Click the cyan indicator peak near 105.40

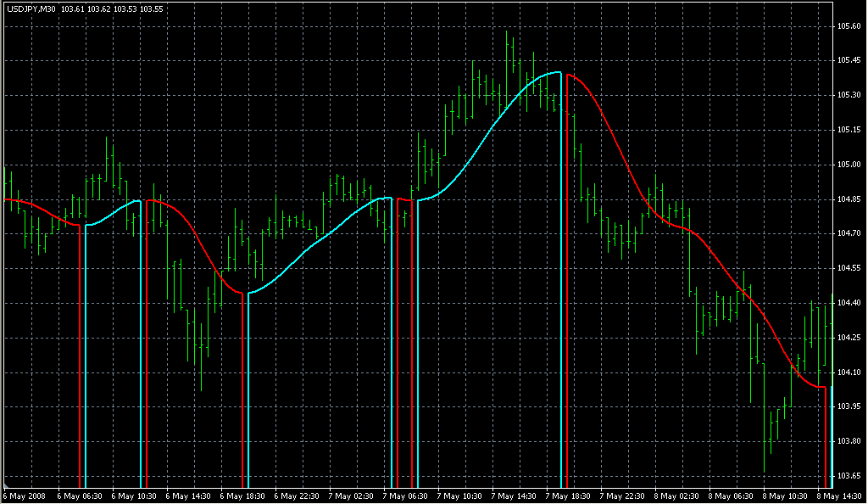555,73
